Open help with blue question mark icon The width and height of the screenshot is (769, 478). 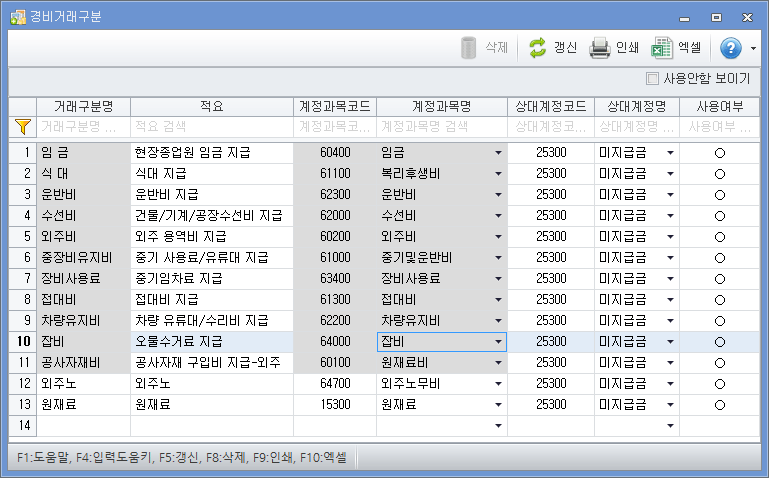pyautogui.click(x=731, y=48)
